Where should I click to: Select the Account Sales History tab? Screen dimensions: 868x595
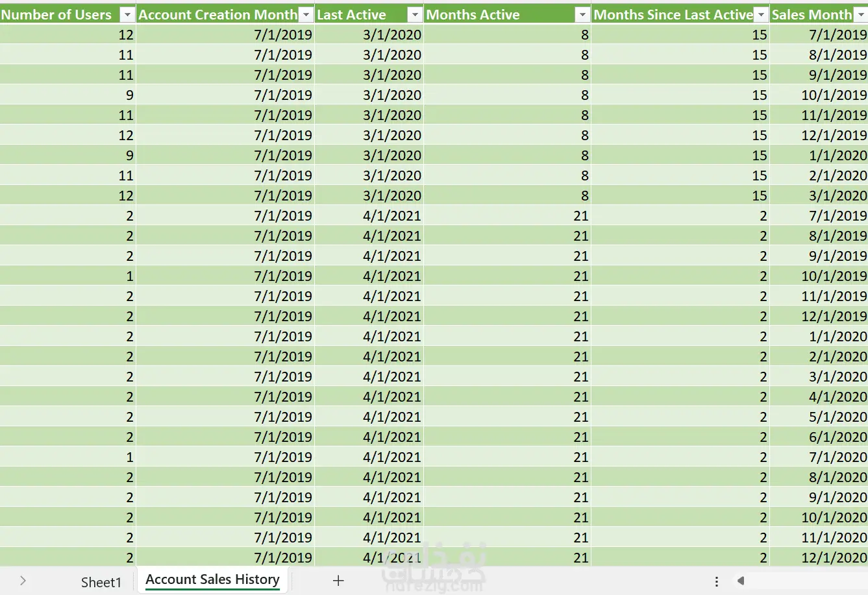212,579
